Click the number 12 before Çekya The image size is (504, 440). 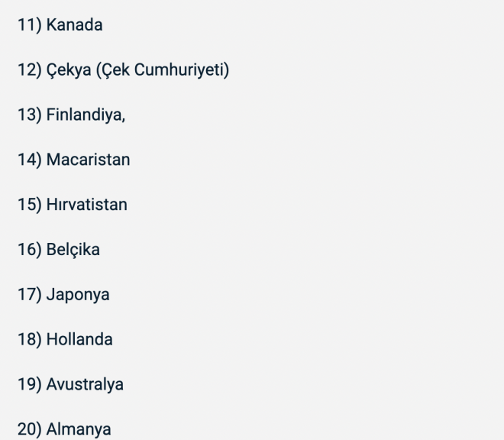(x=27, y=71)
